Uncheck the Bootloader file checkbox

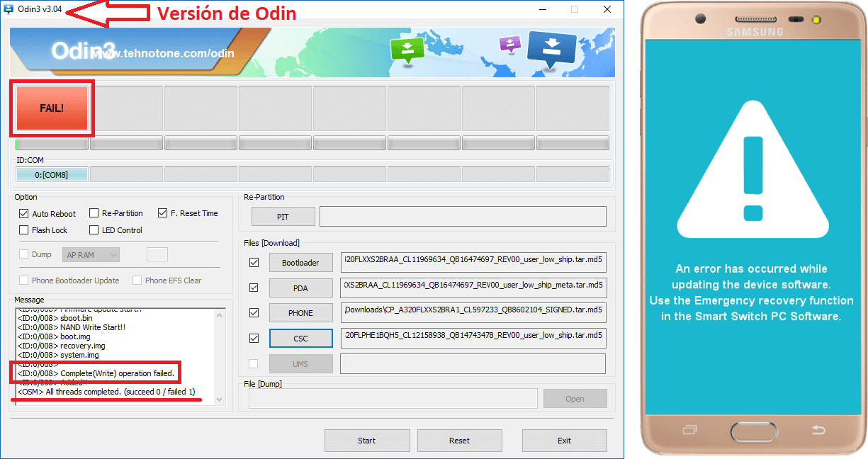coord(254,263)
